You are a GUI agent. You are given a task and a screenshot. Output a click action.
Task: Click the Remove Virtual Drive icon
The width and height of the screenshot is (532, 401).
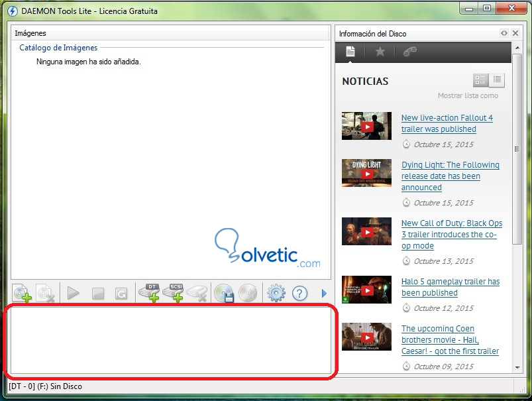tap(197, 294)
